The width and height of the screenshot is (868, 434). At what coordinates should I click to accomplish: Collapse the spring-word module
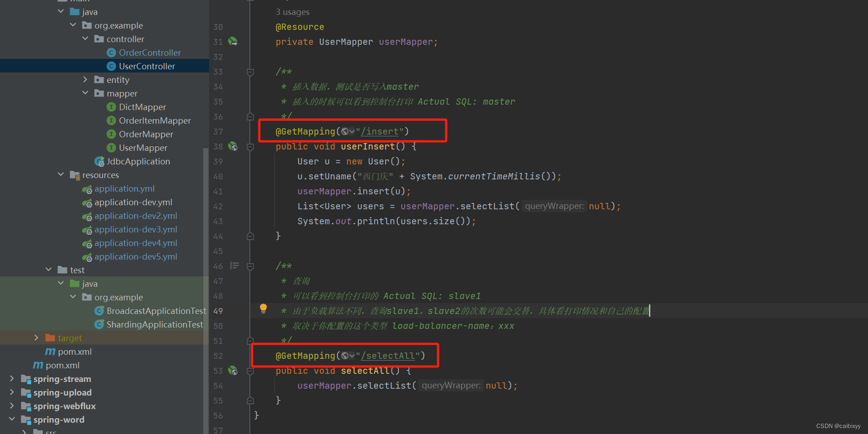[12, 419]
